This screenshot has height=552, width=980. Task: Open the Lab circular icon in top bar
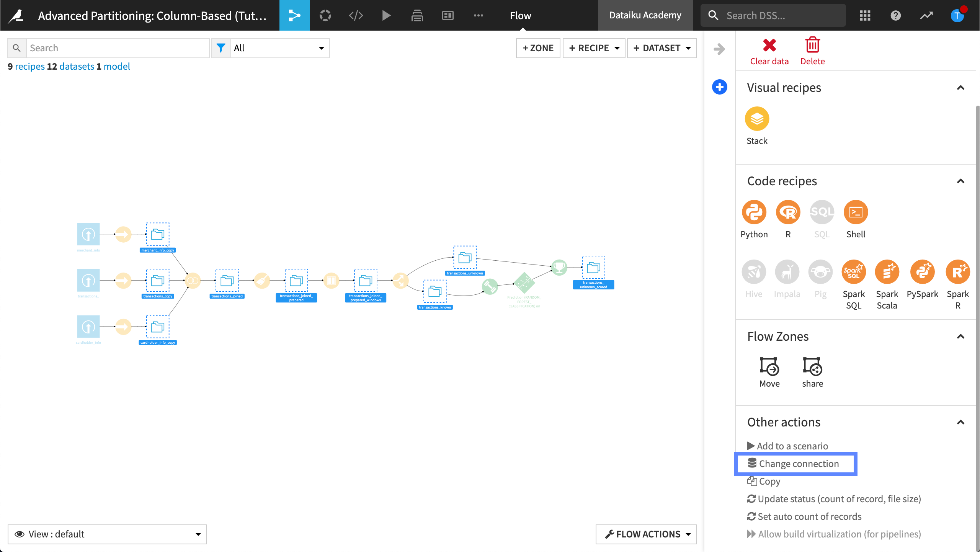(325, 15)
